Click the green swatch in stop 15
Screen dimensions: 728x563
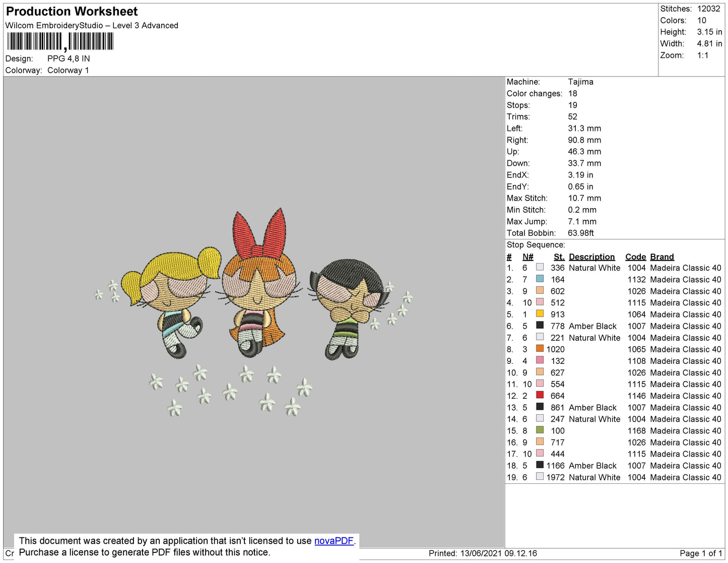(540, 430)
